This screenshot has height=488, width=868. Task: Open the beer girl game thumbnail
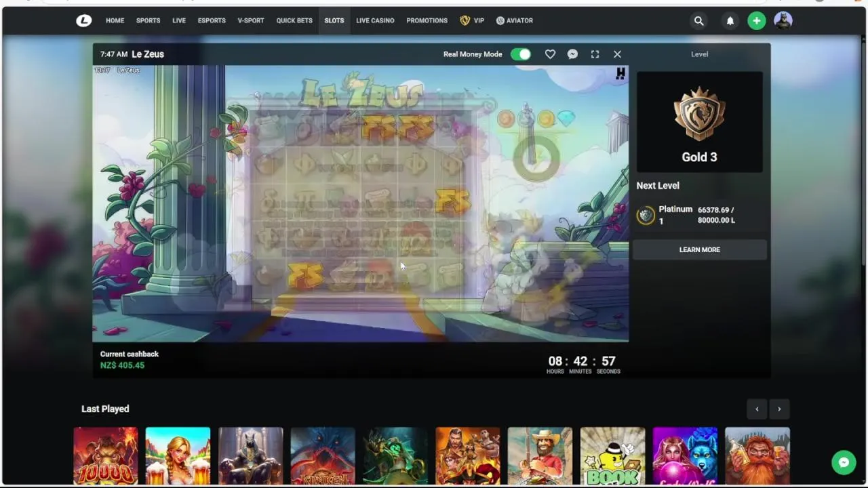click(x=178, y=455)
